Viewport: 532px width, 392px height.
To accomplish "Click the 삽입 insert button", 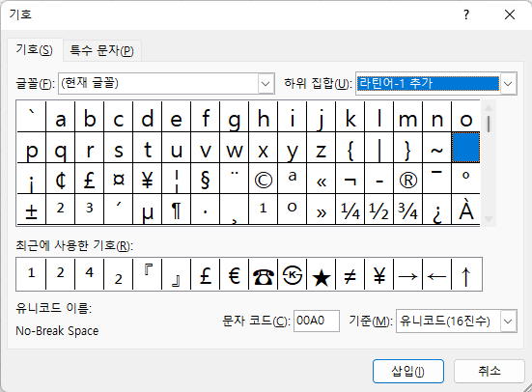I will coord(408,371).
